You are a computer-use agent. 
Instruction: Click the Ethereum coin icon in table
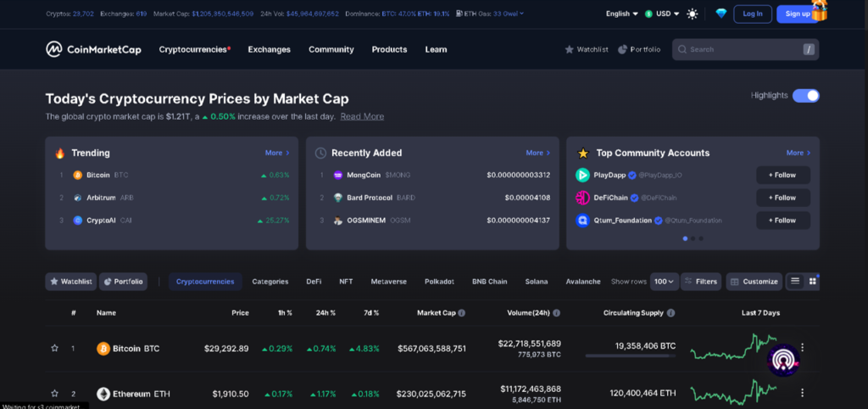[103, 394]
